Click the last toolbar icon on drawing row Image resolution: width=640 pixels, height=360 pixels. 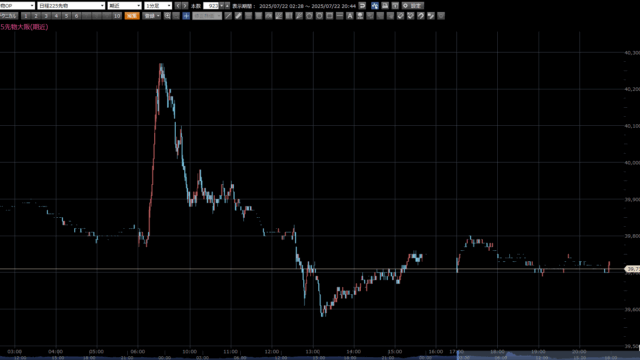click(x=441, y=16)
